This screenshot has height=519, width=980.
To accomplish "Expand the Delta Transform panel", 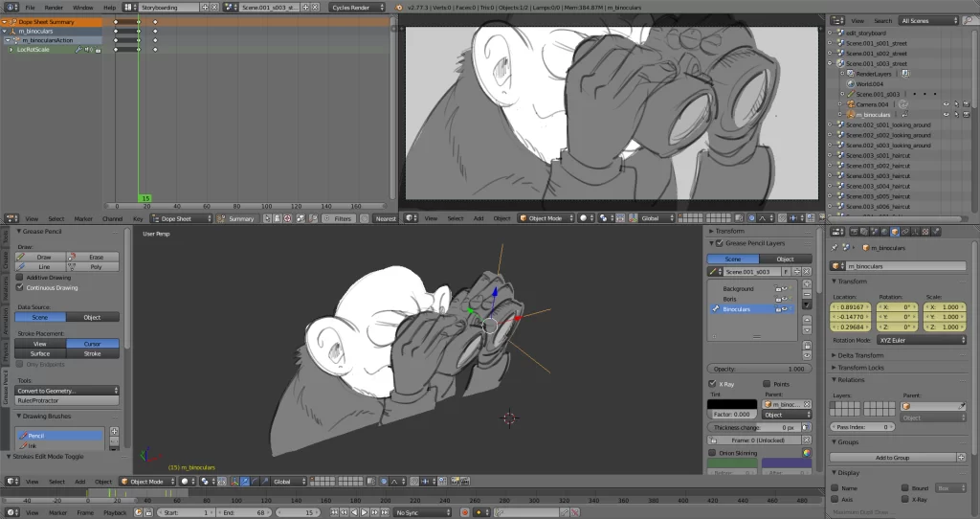I will pos(861,355).
